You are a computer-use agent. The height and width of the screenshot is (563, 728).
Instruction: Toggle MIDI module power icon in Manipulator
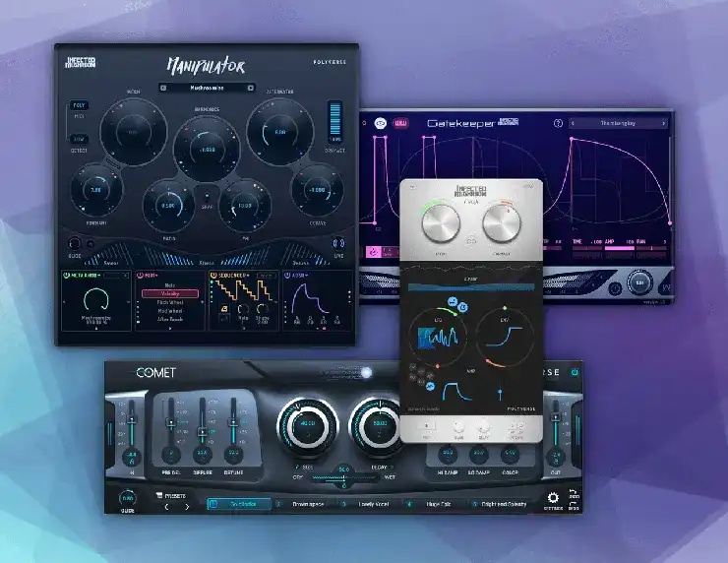coord(140,276)
